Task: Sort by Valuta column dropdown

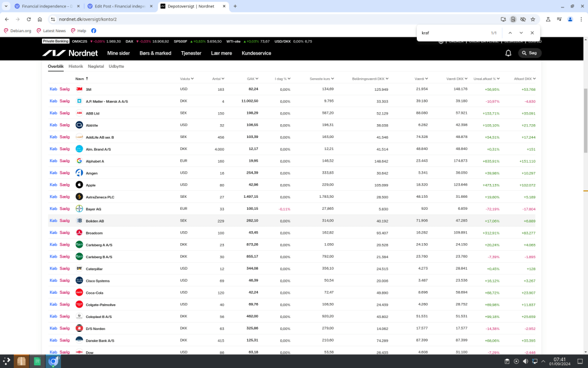Action: tap(186, 78)
